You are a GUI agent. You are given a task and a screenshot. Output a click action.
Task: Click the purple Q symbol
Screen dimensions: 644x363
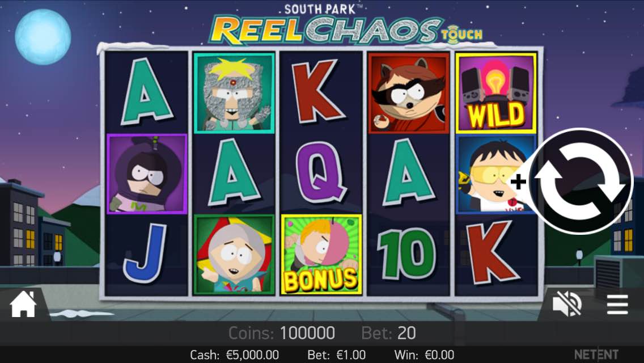[321, 172]
